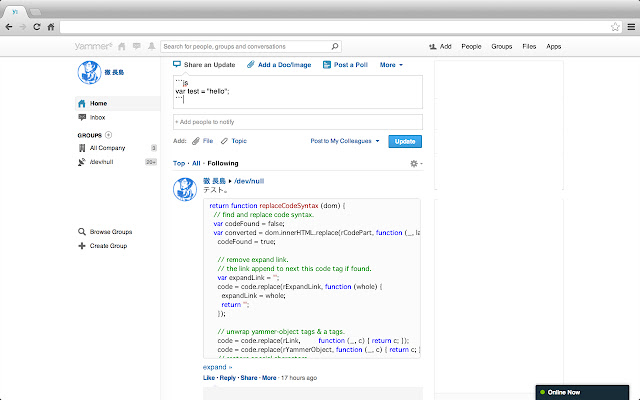Click the Yammer search input field

[247, 47]
